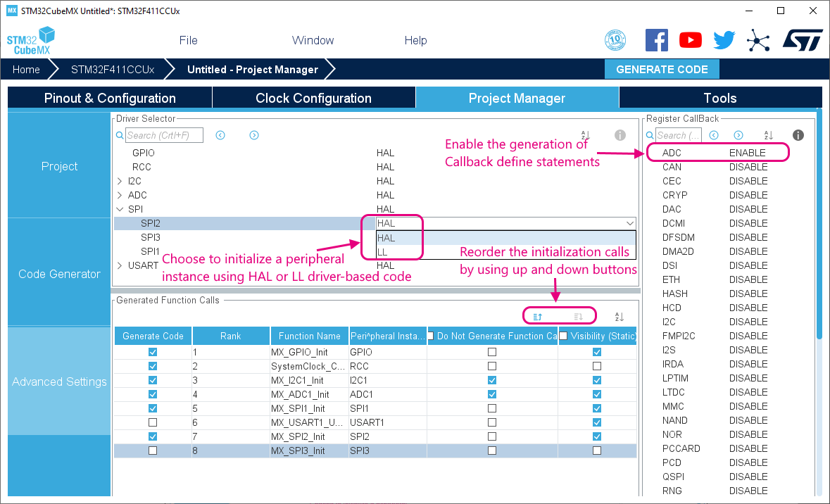Screen dimensions: 830x504
Task: Show Register CallBack info icon
Action: 798,136
